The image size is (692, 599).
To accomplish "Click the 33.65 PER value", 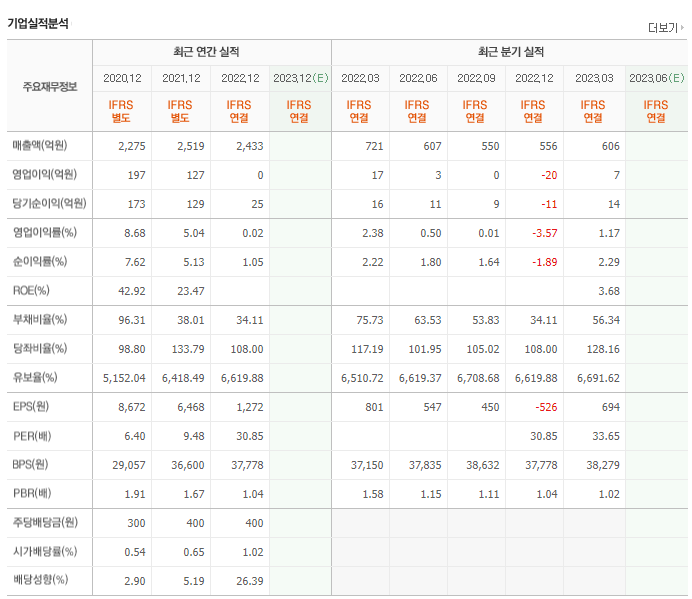I will coord(606,436).
